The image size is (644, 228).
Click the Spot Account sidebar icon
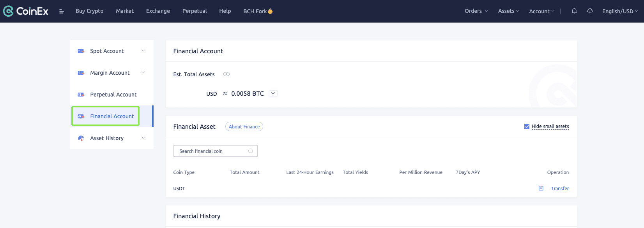coord(81,51)
